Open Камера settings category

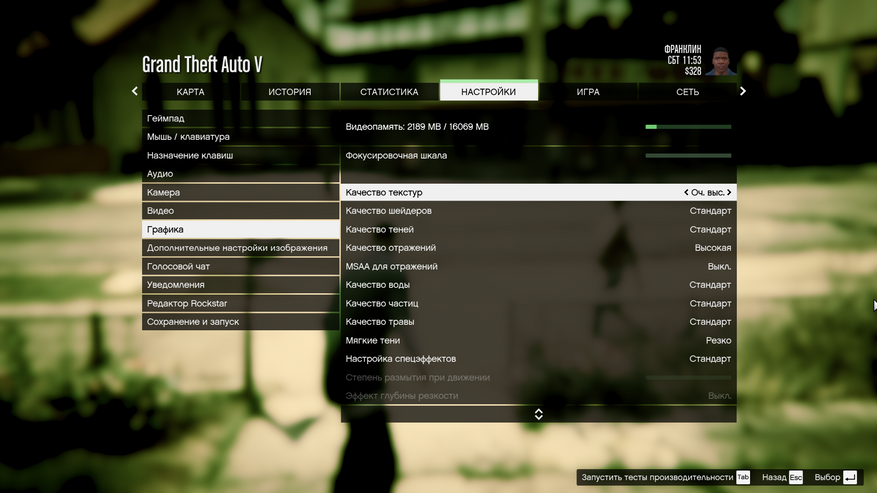241,192
